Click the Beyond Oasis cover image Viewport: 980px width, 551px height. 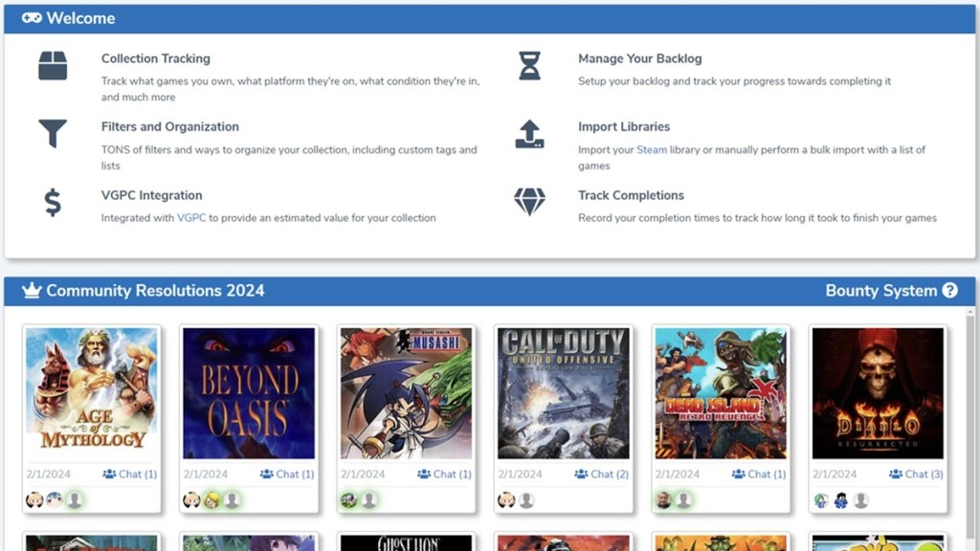pyautogui.click(x=248, y=392)
